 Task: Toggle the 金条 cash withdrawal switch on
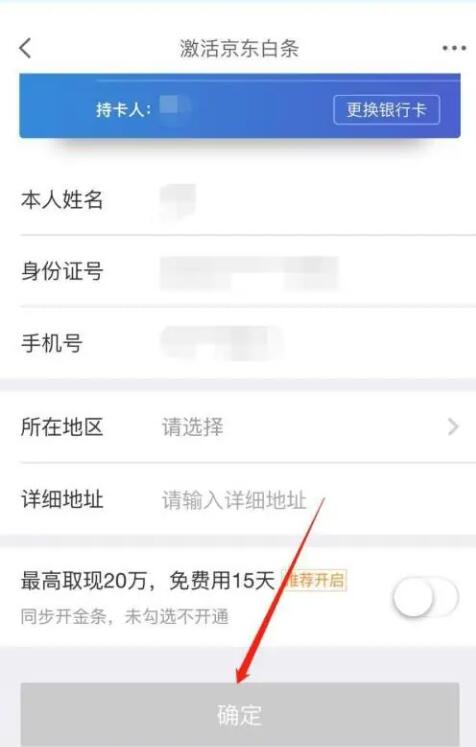(x=425, y=597)
